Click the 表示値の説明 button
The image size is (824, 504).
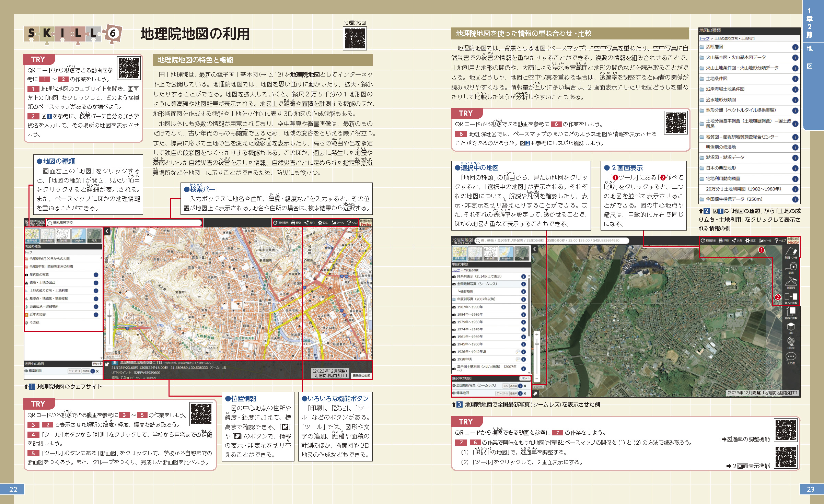361,376
